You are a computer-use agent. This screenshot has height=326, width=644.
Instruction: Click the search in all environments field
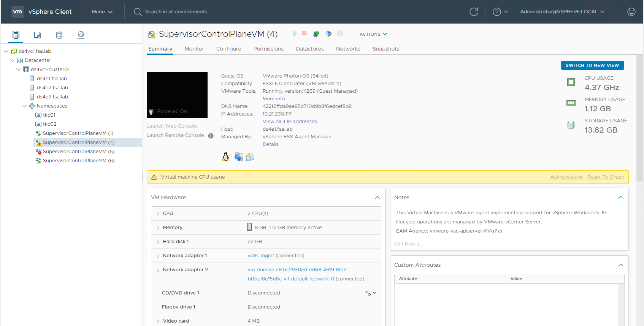176,12
